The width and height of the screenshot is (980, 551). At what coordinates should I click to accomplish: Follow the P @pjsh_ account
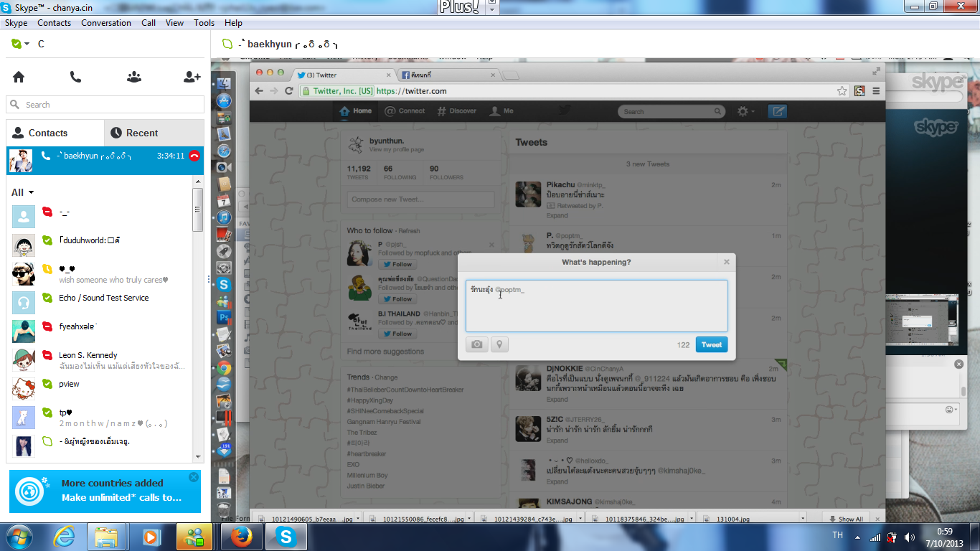[x=397, y=264]
